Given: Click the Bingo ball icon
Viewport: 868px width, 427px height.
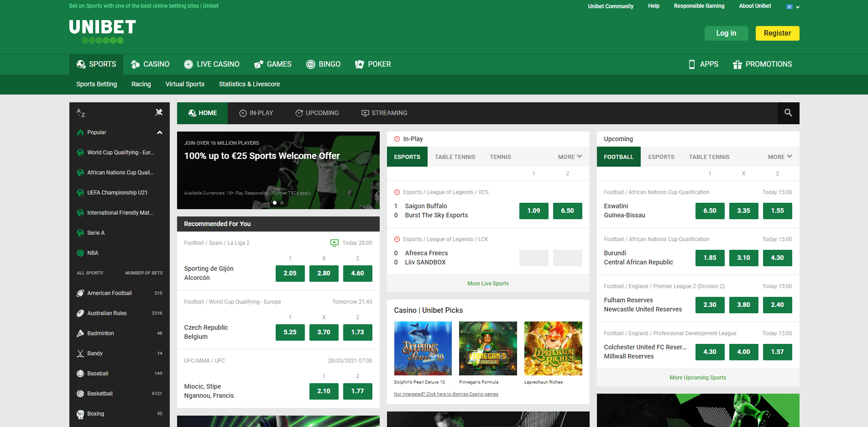Looking at the screenshot, I should (312, 64).
